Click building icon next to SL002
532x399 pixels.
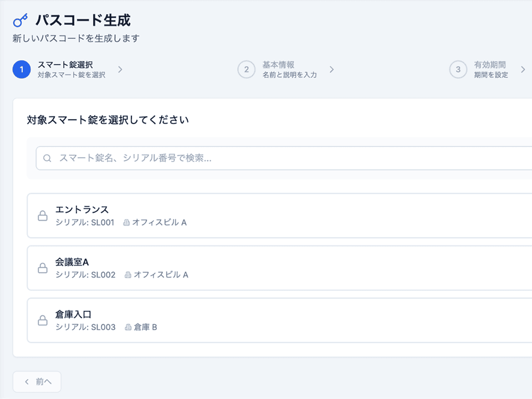pyautogui.click(x=128, y=275)
